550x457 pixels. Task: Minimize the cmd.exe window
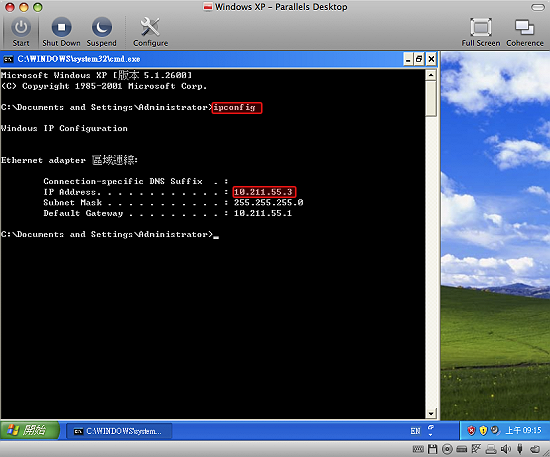point(408,59)
